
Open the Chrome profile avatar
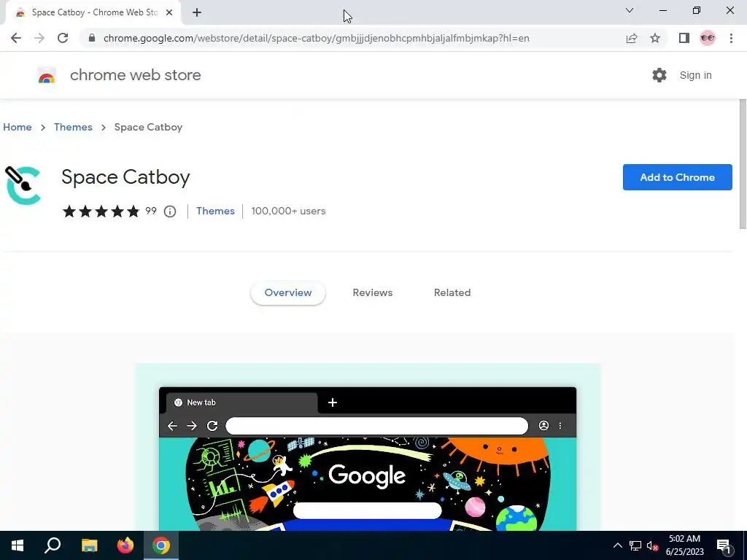(x=708, y=38)
